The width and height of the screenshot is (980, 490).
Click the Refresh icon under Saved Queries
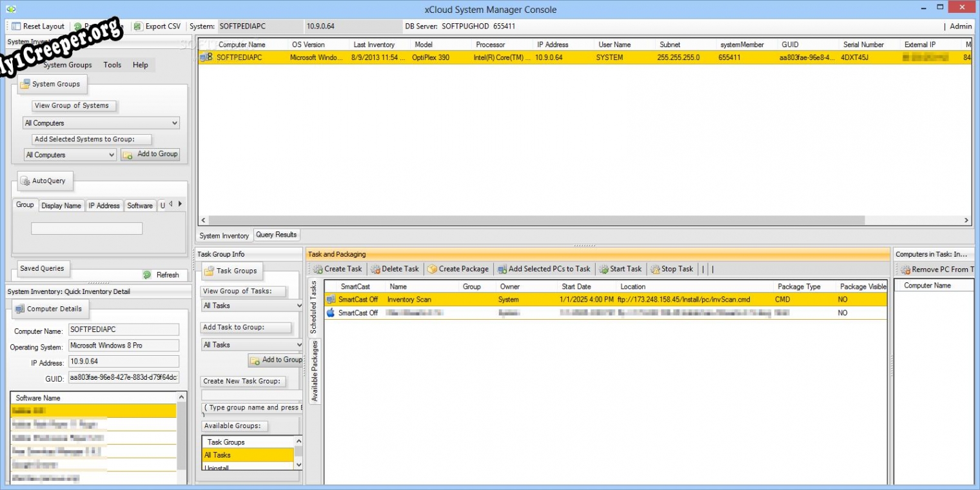[x=147, y=275]
